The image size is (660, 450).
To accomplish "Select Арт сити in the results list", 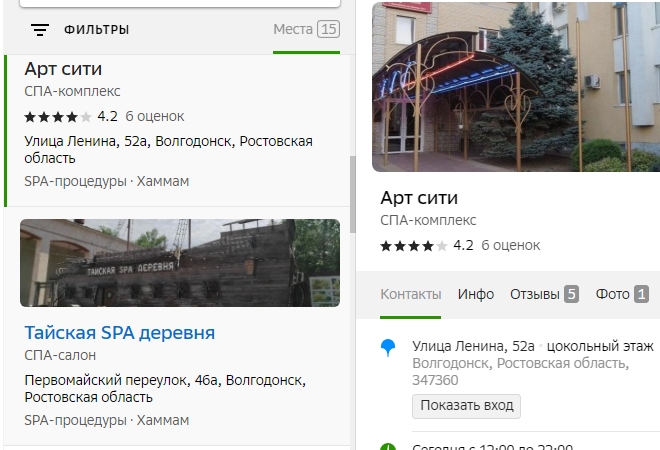I will tap(63, 69).
